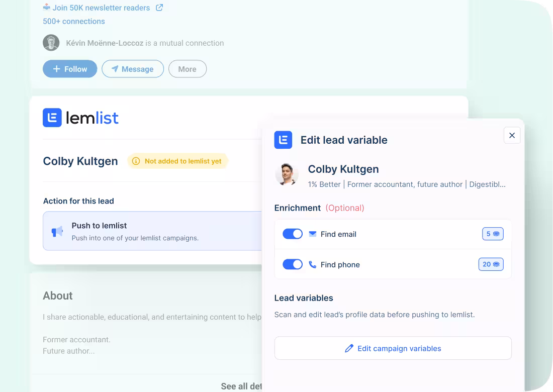Open the More options dropdown
553x392 pixels.
pyautogui.click(x=187, y=69)
